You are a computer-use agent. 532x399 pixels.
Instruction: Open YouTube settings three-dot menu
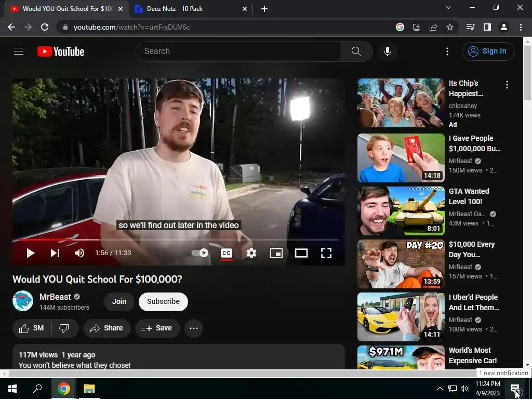click(447, 51)
